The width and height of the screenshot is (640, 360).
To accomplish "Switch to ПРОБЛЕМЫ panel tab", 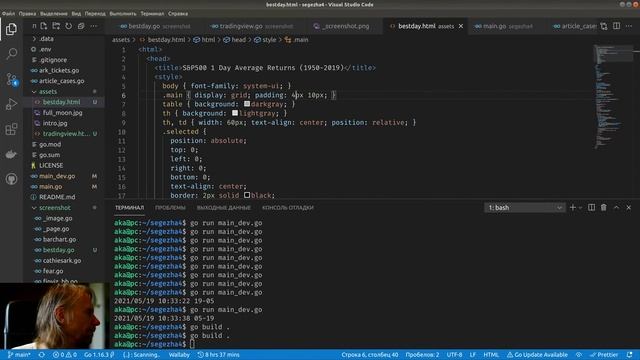I will [170, 208].
